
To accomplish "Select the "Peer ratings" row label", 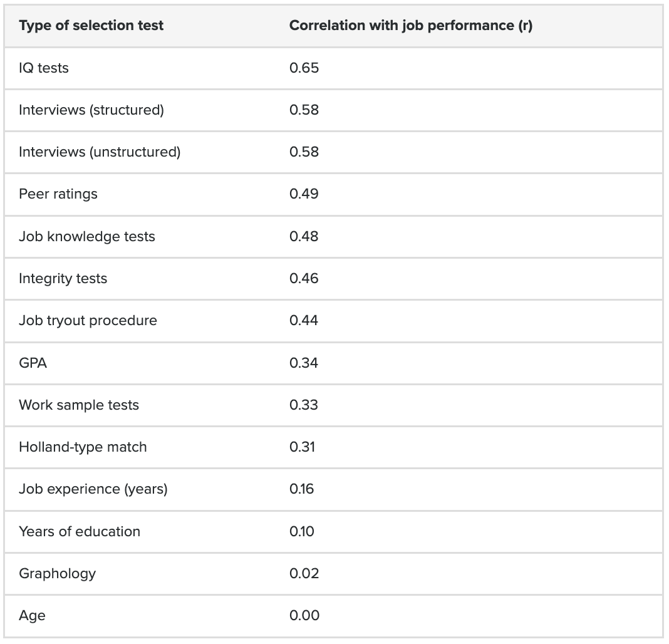I will point(58,194).
